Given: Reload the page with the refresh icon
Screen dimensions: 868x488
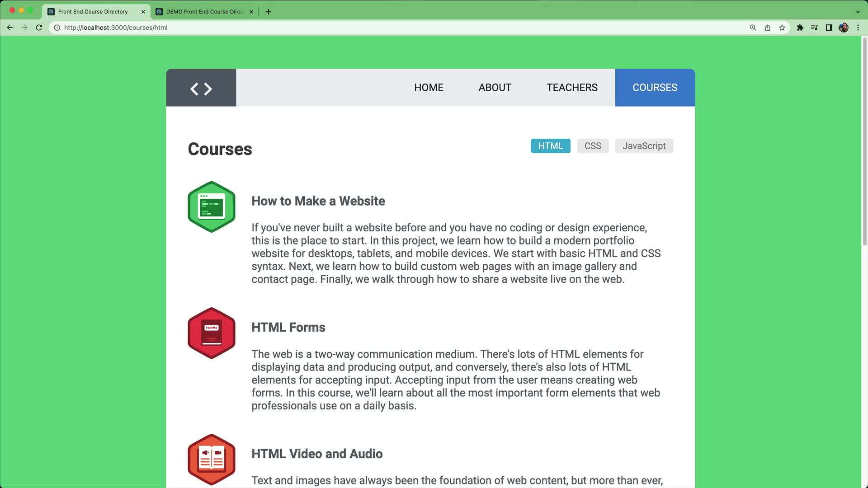Looking at the screenshot, I should [x=39, y=28].
